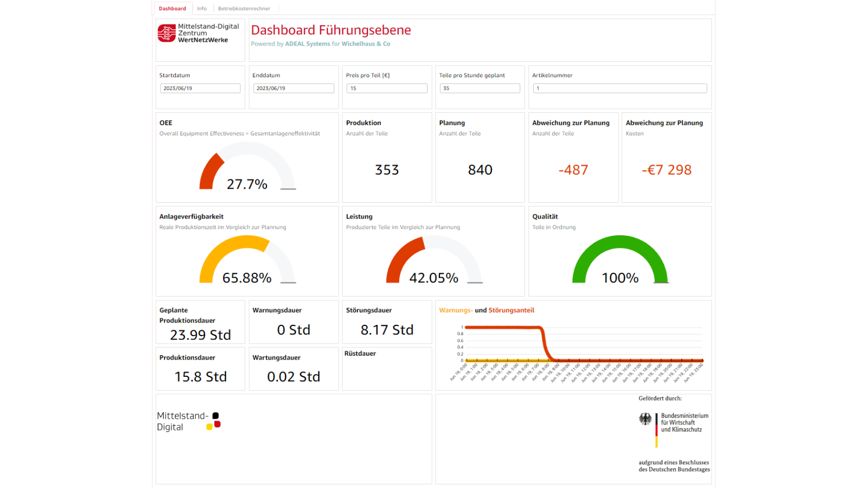Open the Info tab
Viewport: 868px width, 488px height.
[202, 9]
